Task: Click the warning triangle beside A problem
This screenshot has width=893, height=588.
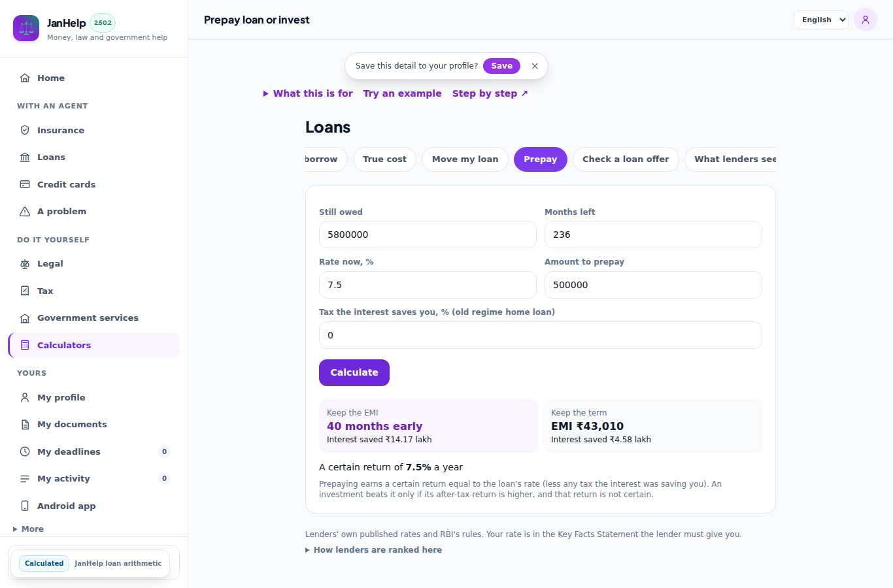Action: [25, 211]
